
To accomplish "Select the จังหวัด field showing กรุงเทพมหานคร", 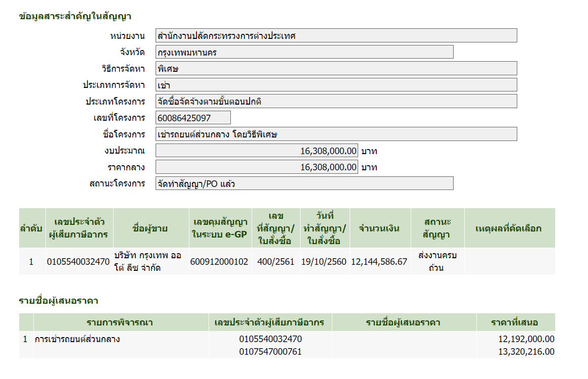I will pos(304,52).
